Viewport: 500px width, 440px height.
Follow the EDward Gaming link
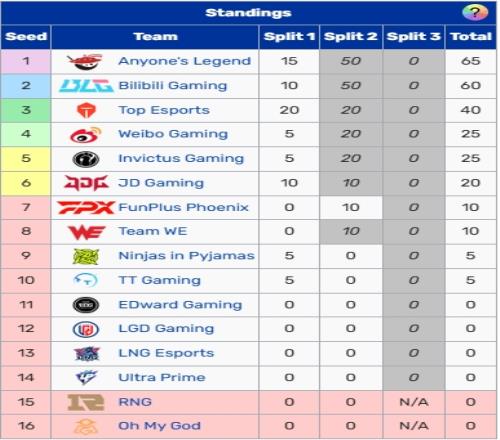pos(180,305)
